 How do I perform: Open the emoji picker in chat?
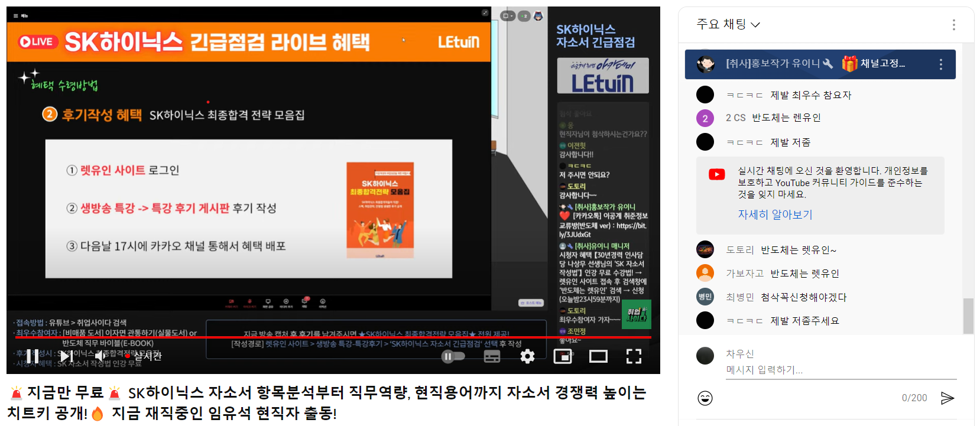pos(705,398)
